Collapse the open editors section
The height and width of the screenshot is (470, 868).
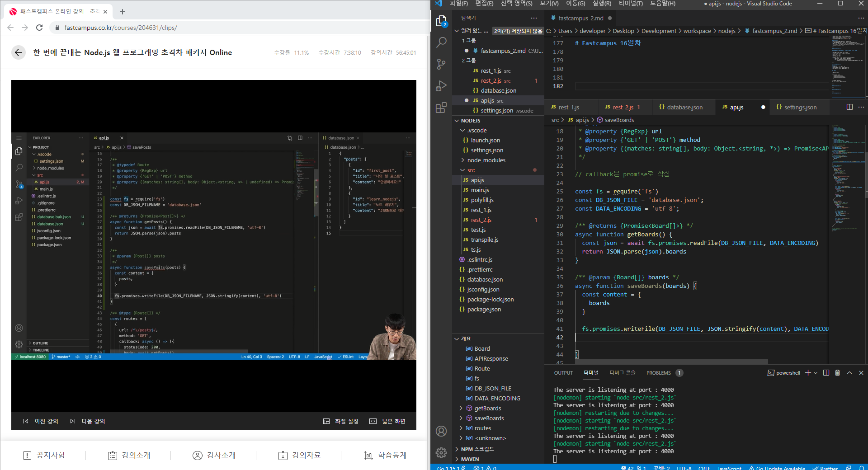coord(472,31)
